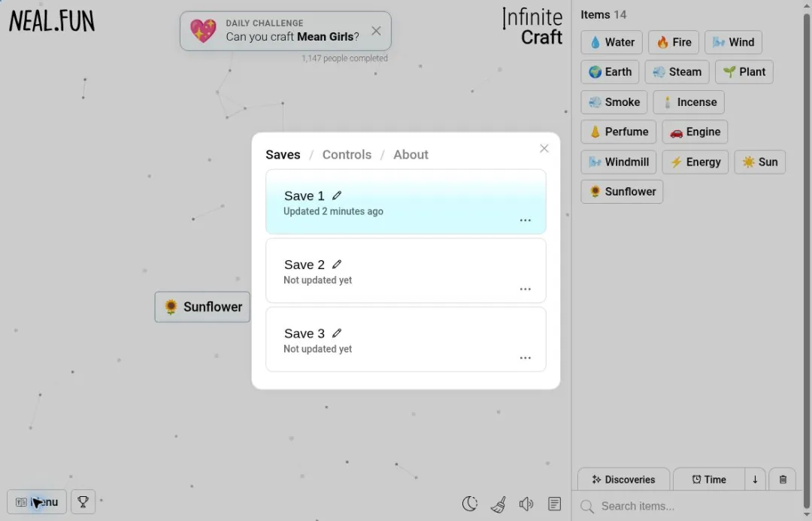The height and width of the screenshot is (521, 812).
Task: Pick the Steam item
Action: pos(677,71)
